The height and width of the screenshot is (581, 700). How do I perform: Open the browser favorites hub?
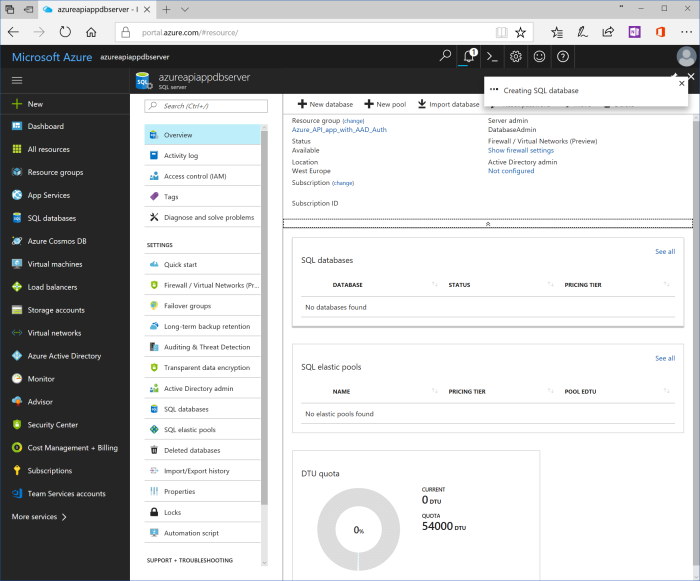(x=557, y=32)
